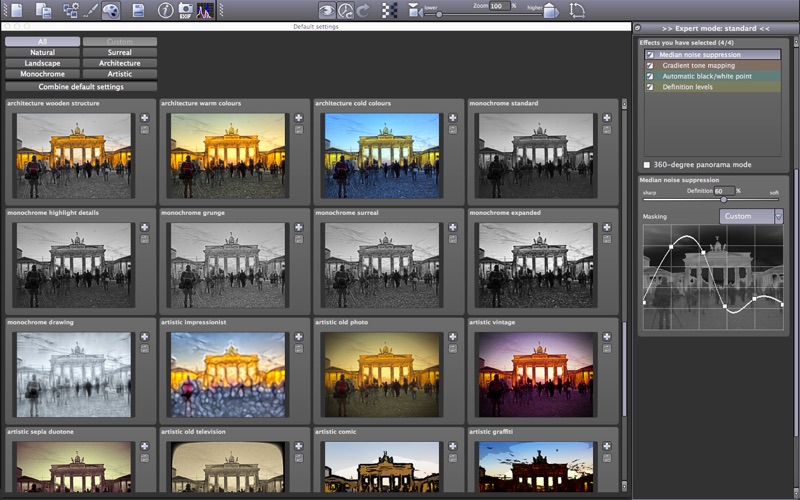800x500 pixels.
Task: Select the Custom presets filter
Action: point(120,41)
